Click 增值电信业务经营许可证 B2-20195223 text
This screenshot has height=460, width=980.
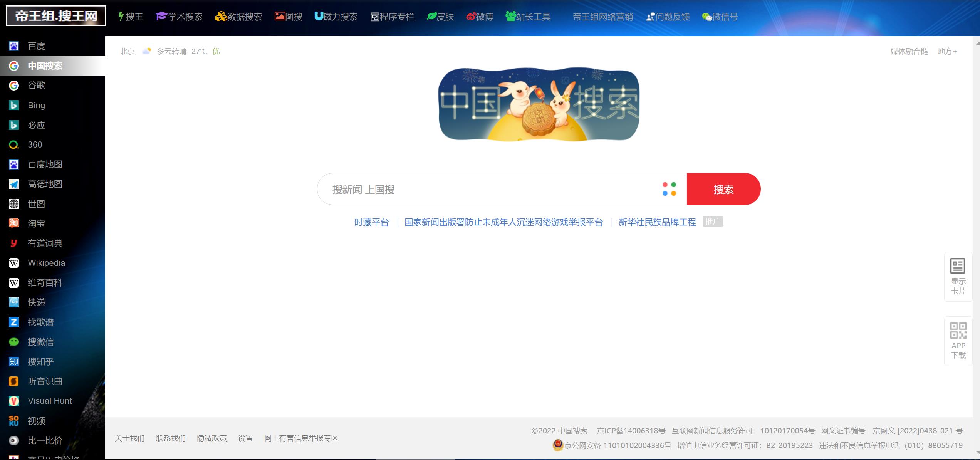745,445
